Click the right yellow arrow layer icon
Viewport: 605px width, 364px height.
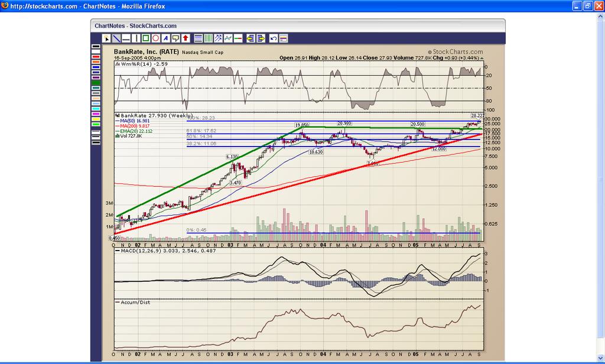tap(261, 38)
